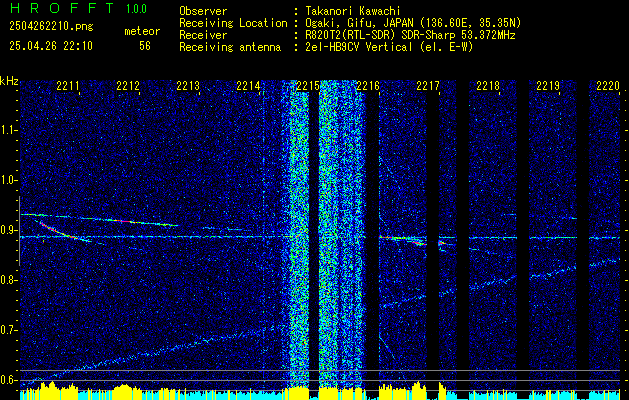Click the Observer field label
Viewport: 629px width, 400px height.
203,11
